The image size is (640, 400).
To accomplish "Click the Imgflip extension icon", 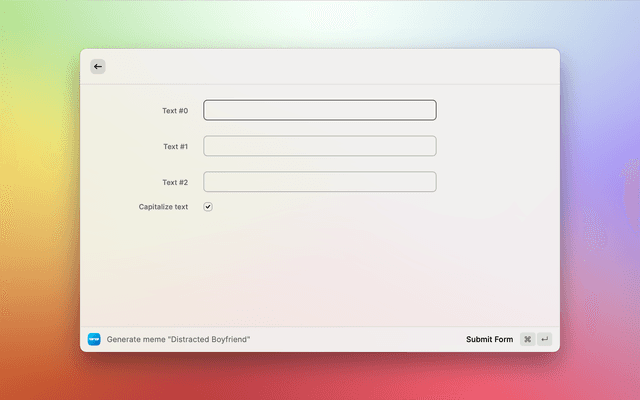I will pyautogui.click(x=94, y=339).
